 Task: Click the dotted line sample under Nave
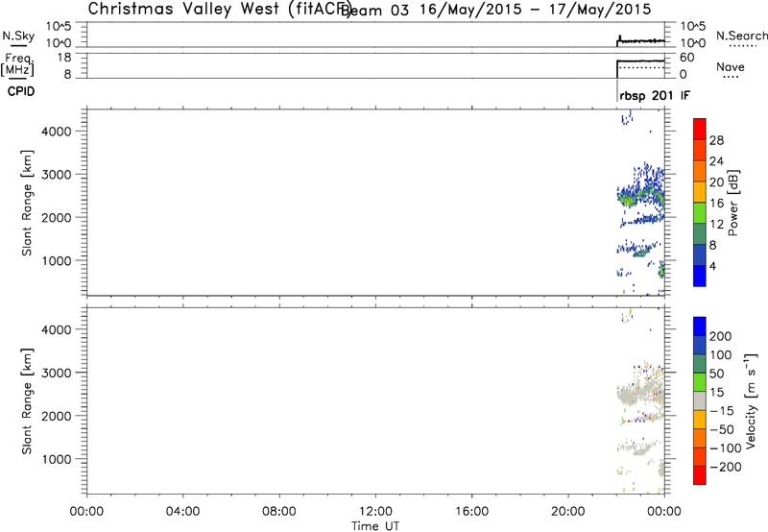pos(731,77)
